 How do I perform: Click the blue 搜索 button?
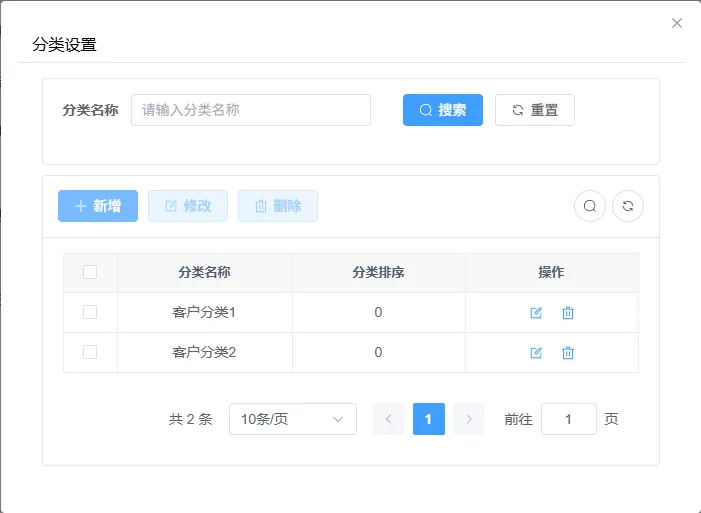(443, 110)
